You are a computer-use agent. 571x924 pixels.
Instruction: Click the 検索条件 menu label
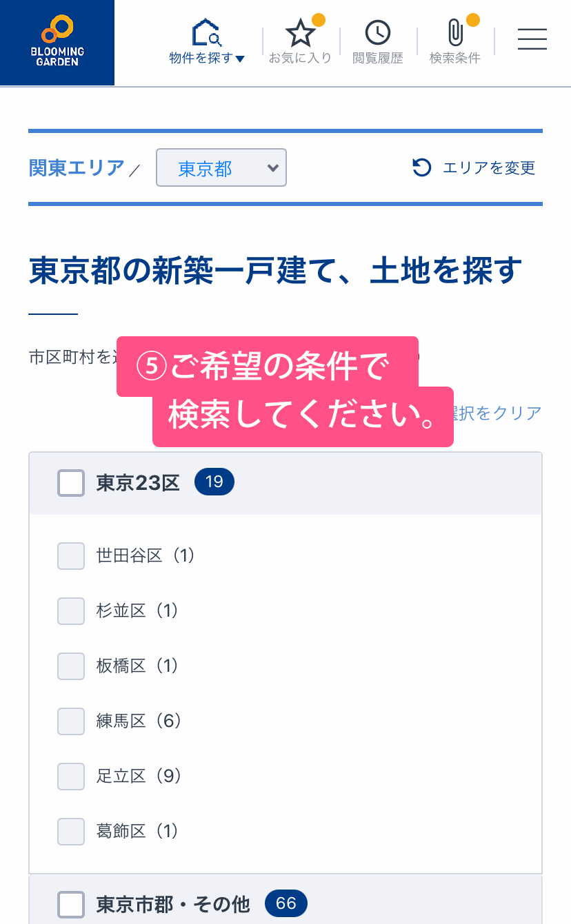pos(454,59)
